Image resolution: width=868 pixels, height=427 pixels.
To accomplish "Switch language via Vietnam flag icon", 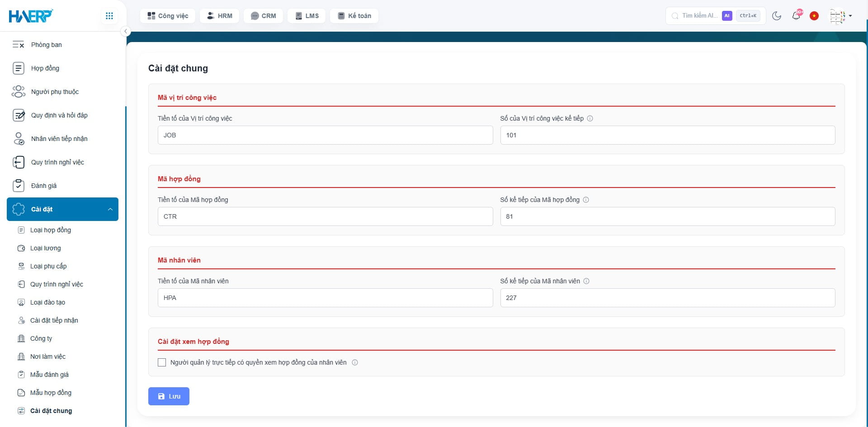I will (814, 16).
